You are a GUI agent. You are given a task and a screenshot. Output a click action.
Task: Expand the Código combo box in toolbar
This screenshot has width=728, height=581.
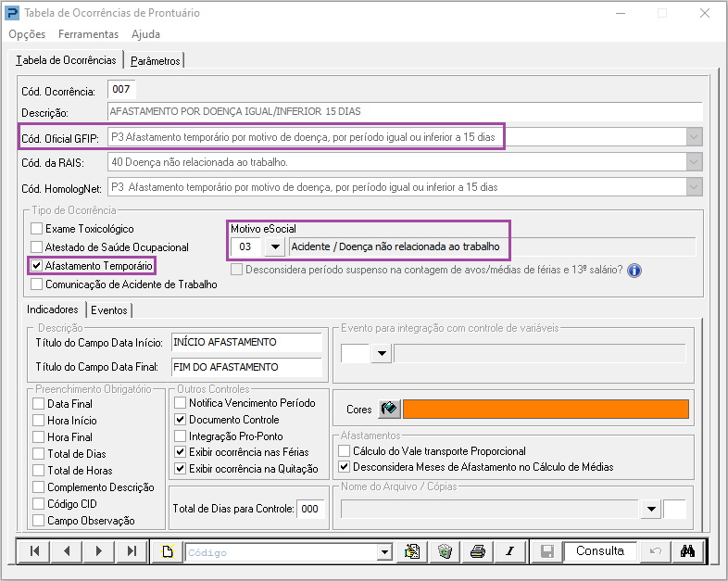pos(384,552)
